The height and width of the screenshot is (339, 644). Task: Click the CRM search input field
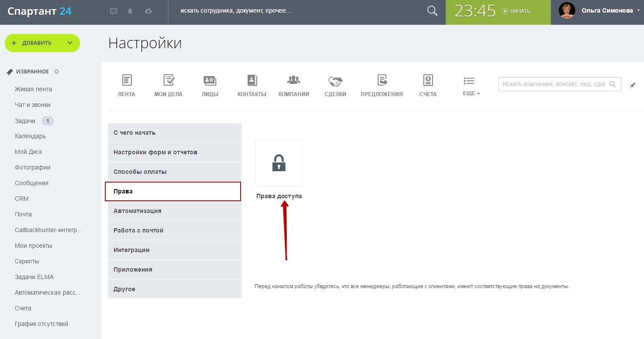553,84
